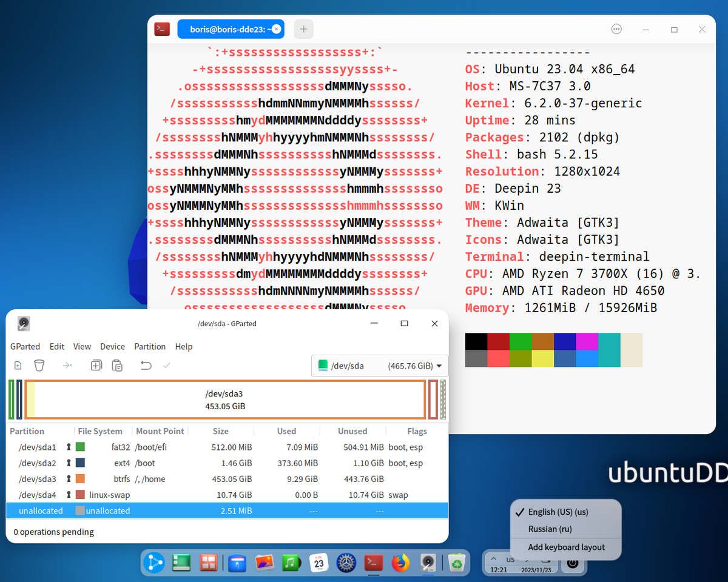Open a new terminal tab with the plus button
The width and height of the screenshot is (728, 582).
(x=303, y=28)
